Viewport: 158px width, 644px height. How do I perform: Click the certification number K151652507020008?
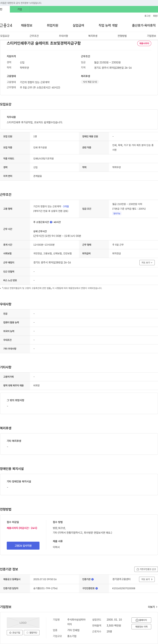click(124, 588)
